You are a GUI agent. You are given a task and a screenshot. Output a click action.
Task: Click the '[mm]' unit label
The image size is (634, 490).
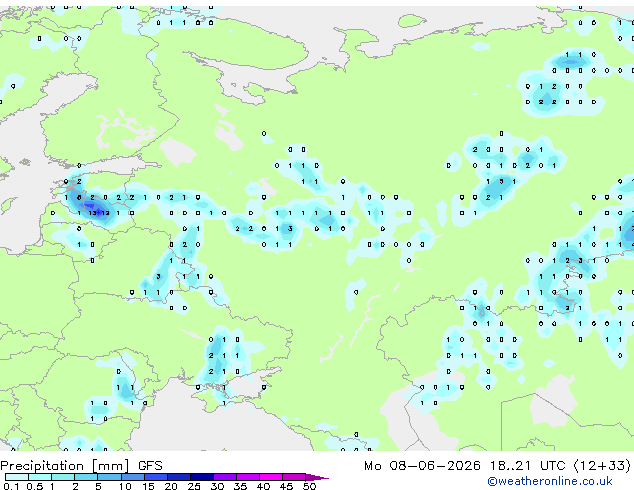111,466
